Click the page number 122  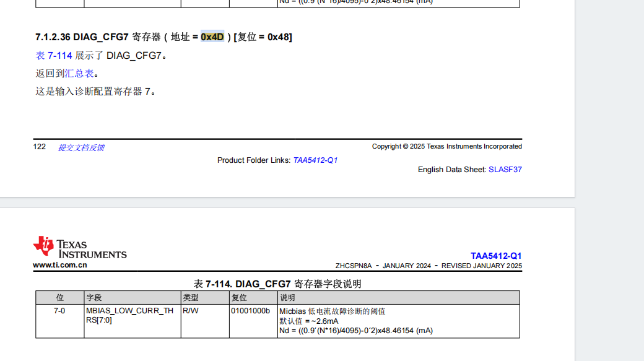pyautogui.click(x=40, y=147)
